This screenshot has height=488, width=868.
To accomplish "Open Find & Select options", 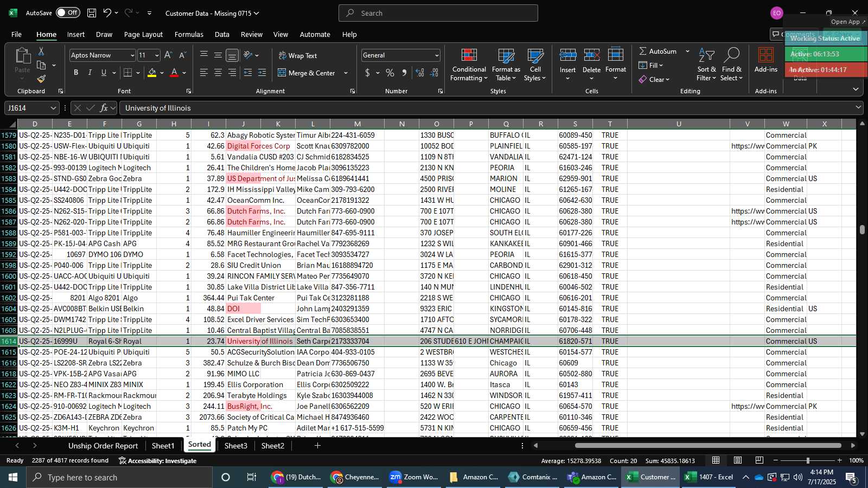I will pyautogui.click(x=732, y=65).
